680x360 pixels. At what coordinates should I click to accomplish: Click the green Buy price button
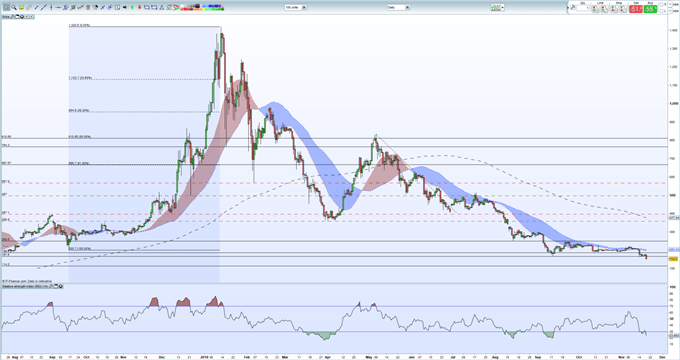point(651,9)
